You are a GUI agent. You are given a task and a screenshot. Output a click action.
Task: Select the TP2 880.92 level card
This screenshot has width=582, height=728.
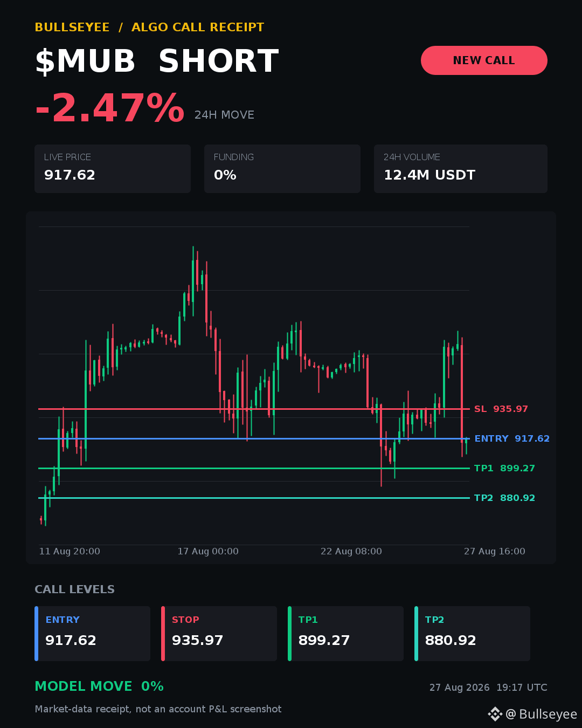[x=472, y=634]
